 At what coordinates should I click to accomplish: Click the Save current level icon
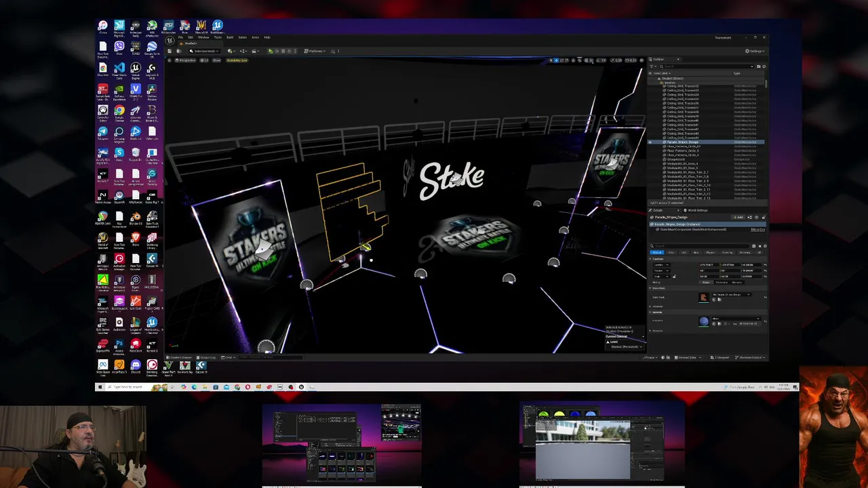tap(170, 51)
